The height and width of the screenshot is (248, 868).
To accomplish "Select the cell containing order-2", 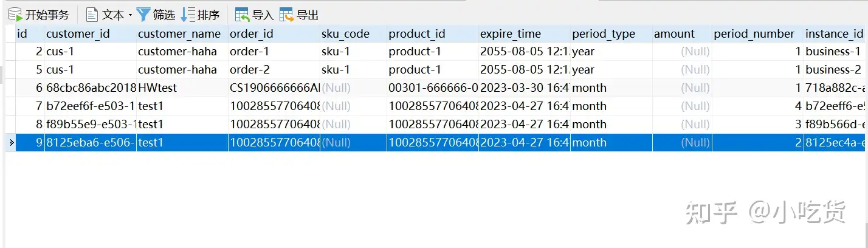I will pyautogui.click(x=249, y=69).
